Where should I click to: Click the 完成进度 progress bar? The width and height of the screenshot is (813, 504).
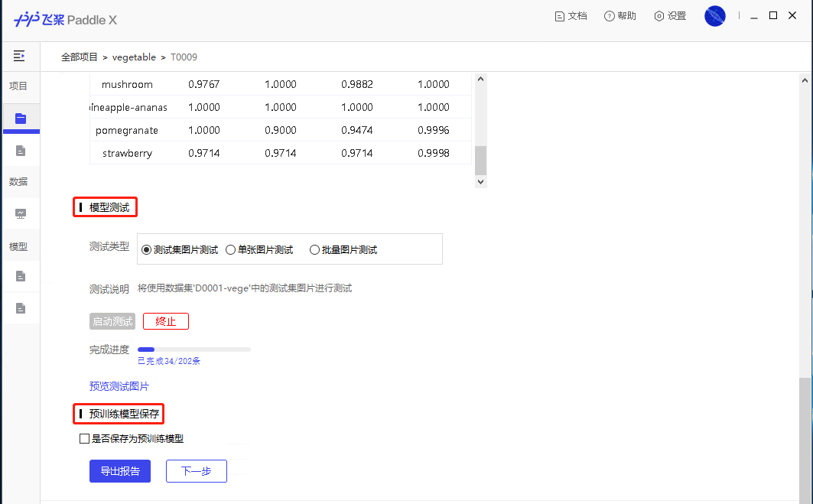(x=193, y=350)
